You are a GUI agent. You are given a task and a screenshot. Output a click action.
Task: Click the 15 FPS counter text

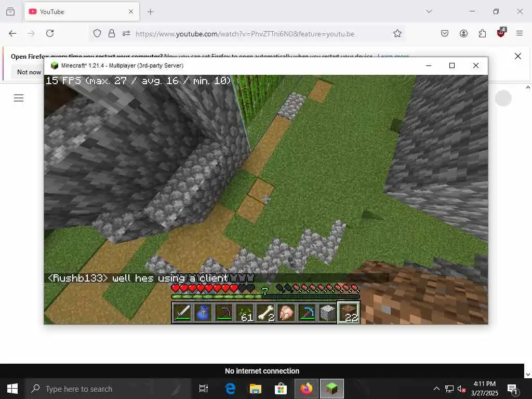[138, 81]
